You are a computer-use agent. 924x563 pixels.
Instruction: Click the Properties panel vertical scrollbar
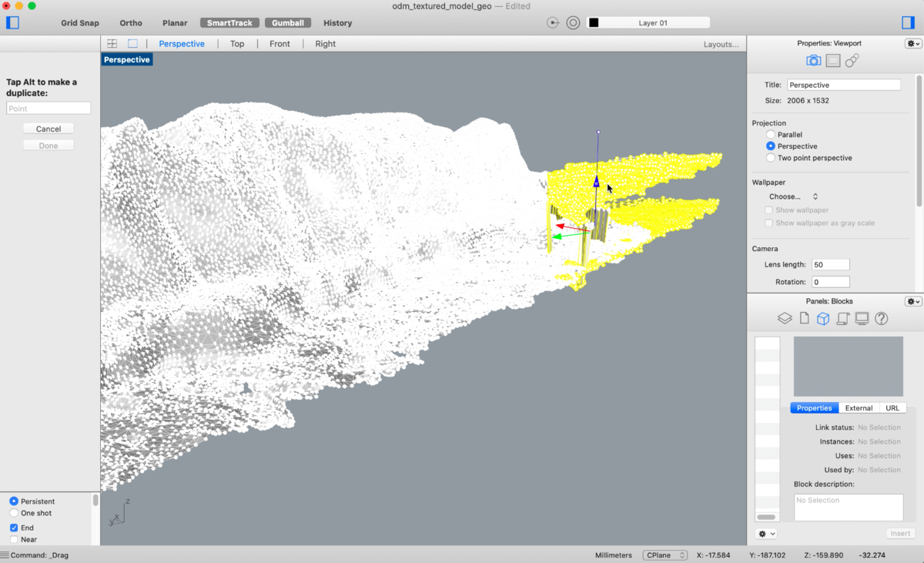coord(919,140)
